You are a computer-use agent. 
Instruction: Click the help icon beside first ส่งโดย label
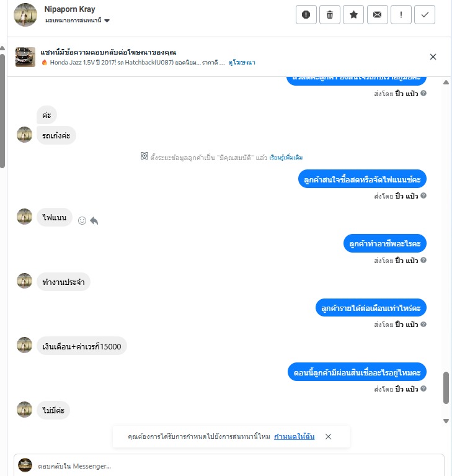pos(423,93)
